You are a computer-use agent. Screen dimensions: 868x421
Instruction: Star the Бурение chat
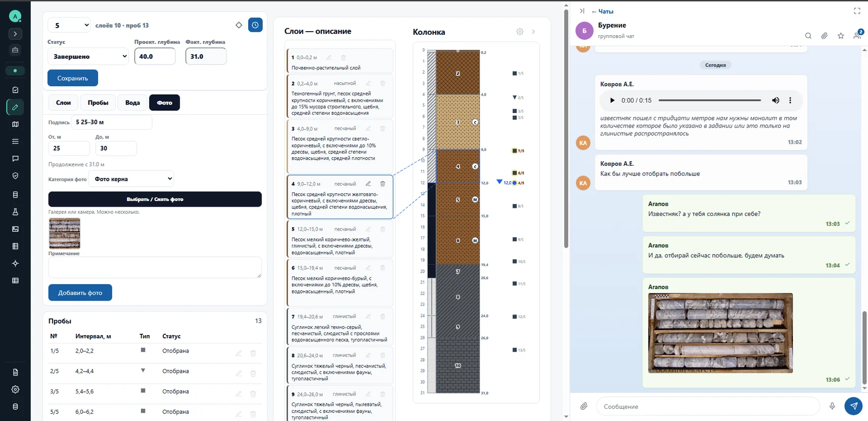pos(841,36)
